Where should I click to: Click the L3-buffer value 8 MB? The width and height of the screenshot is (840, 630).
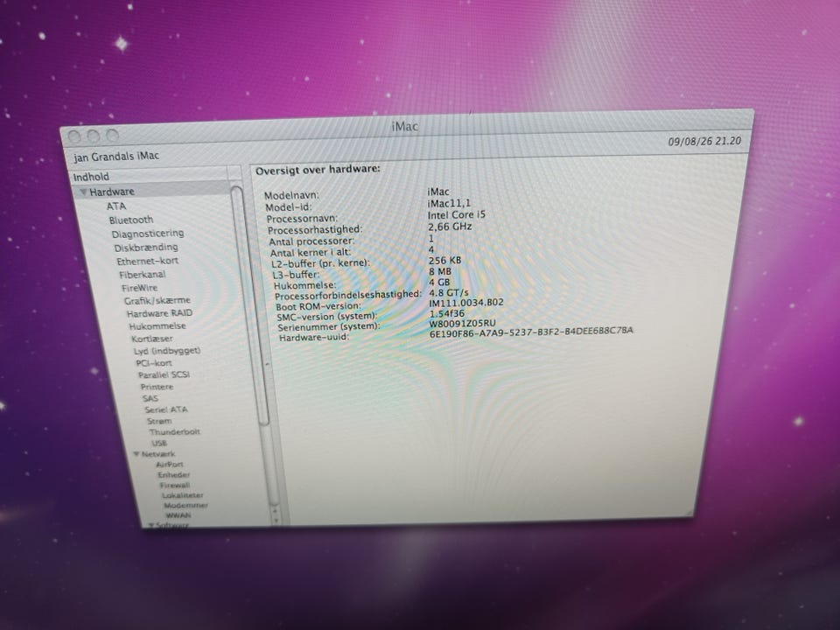coord(440,271)
